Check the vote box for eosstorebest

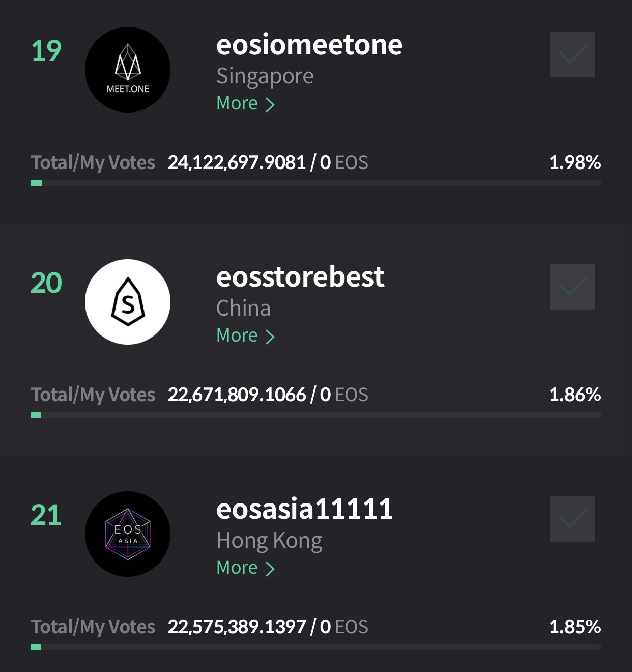(x=572, y=287)
